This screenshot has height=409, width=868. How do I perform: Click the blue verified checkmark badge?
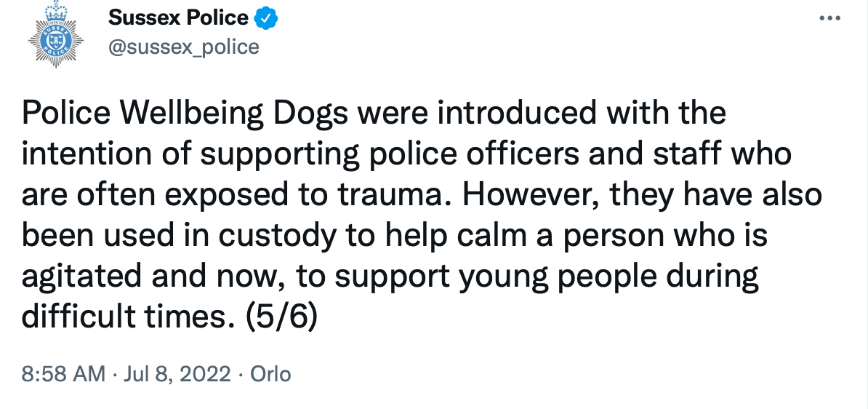point(266,18)
